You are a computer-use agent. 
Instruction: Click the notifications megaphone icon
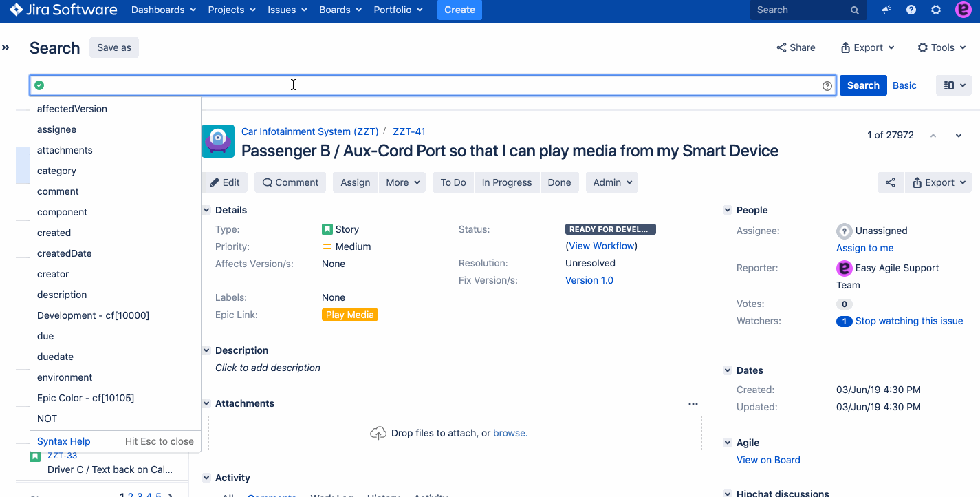pyautogui.click(x=886, y=10)
